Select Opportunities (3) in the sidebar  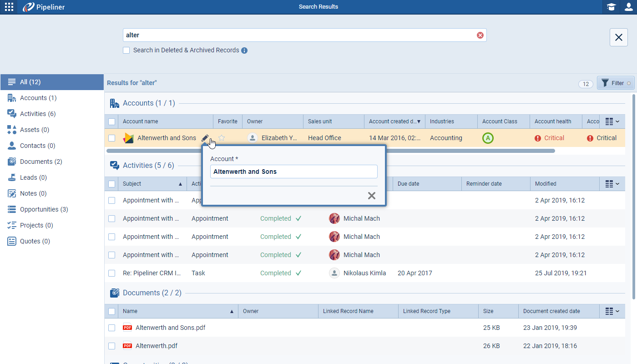click(44, 209)
